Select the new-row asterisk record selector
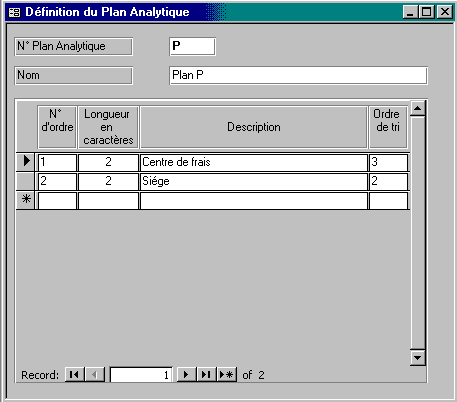 tap(25, 200)
